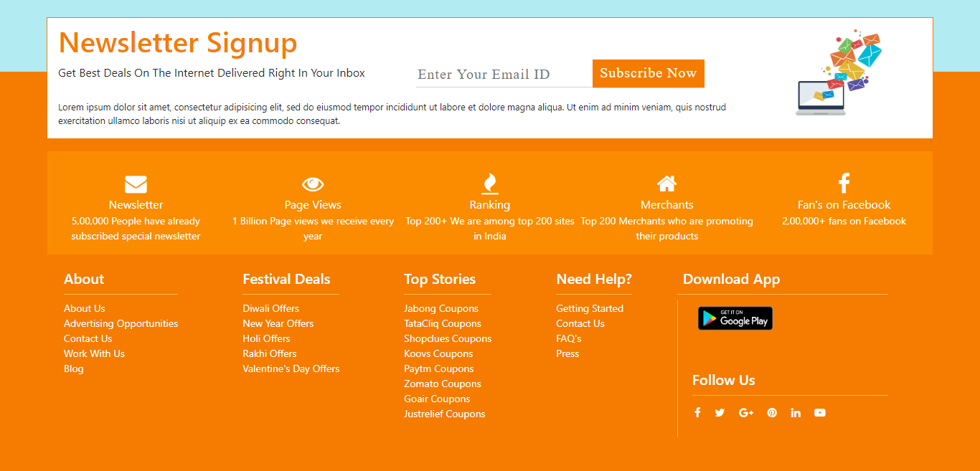The width and height of the screenshot is (980, 471).
Task: Click the Ranking flame icon
Action: [490, 184]
